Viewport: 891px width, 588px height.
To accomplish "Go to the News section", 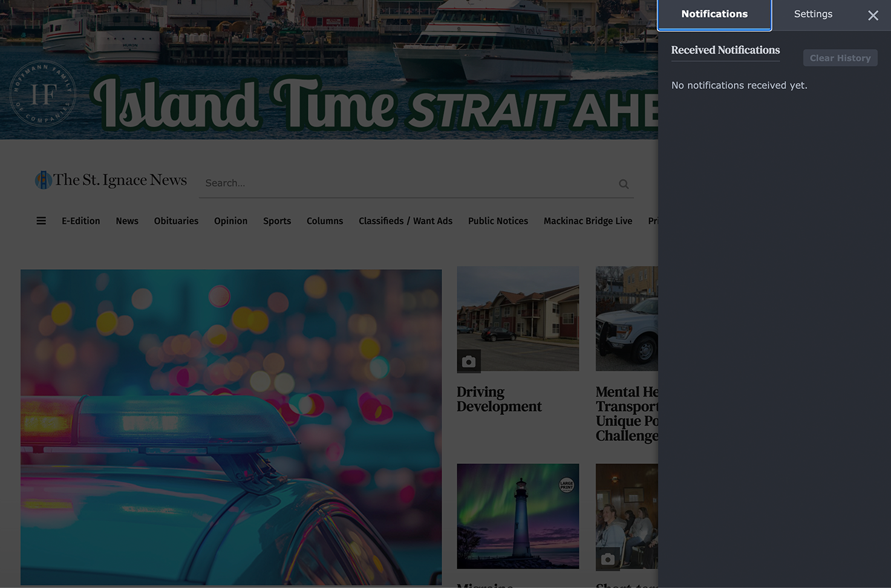I will tap(127, 221).
